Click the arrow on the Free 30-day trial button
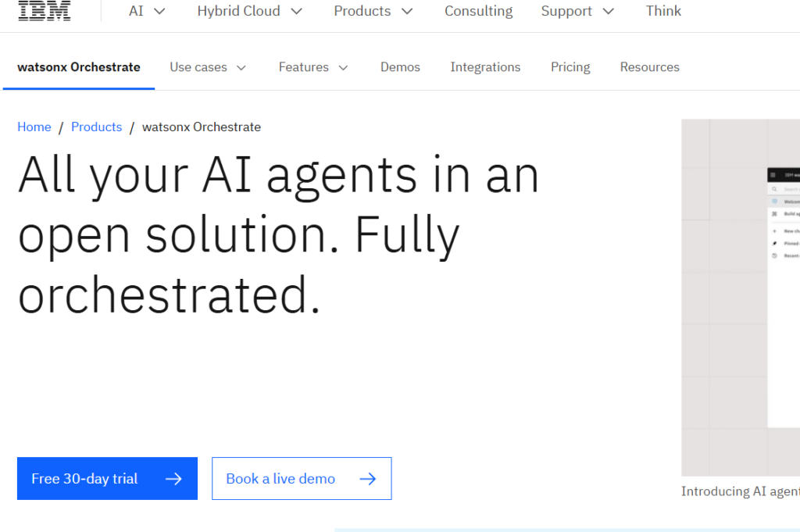This screenshot has height=532, width=800. [173, 478]
